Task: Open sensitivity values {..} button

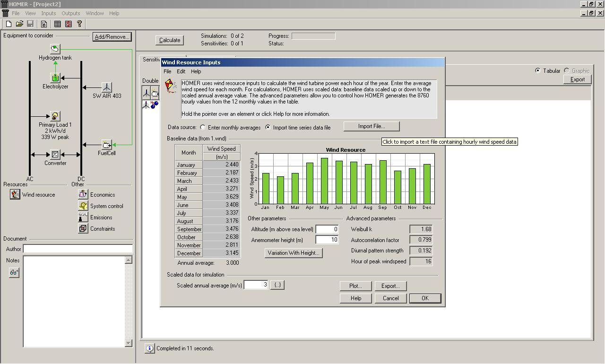Action: pos(277,285)
